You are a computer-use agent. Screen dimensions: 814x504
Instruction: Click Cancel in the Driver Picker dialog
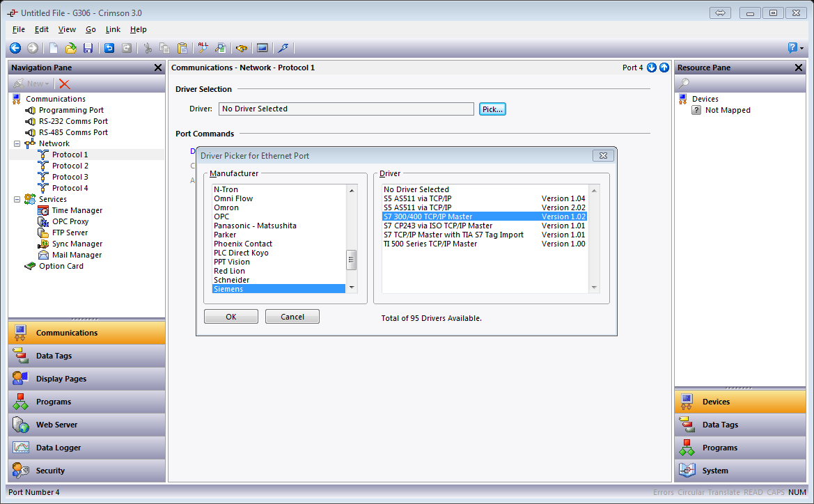click(x=292, y=317)
